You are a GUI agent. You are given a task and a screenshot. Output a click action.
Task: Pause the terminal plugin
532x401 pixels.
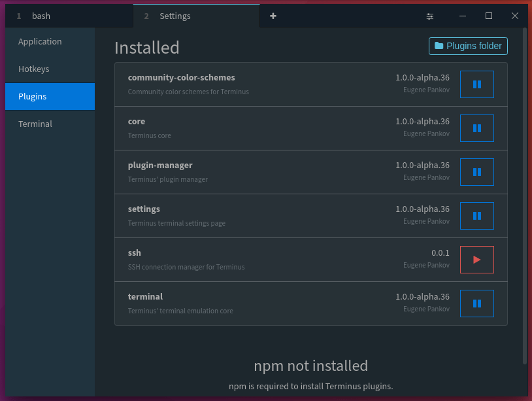click(x=476, y=304)
